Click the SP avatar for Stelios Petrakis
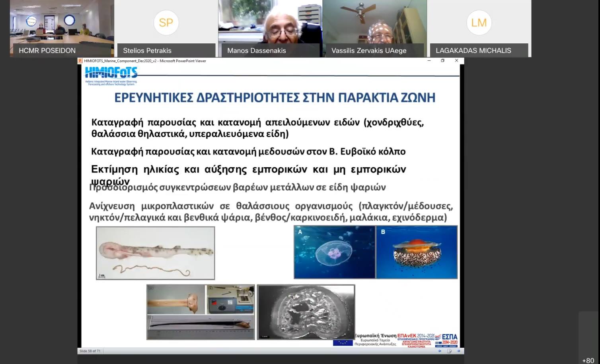Screen dimensions: 600x364 166,23
